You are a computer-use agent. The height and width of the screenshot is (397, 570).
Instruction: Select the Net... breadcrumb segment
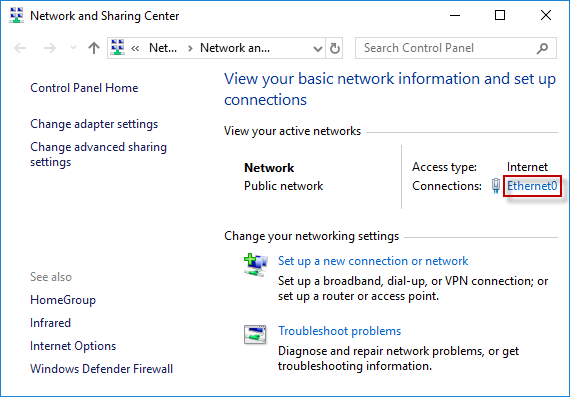(163, 48)
